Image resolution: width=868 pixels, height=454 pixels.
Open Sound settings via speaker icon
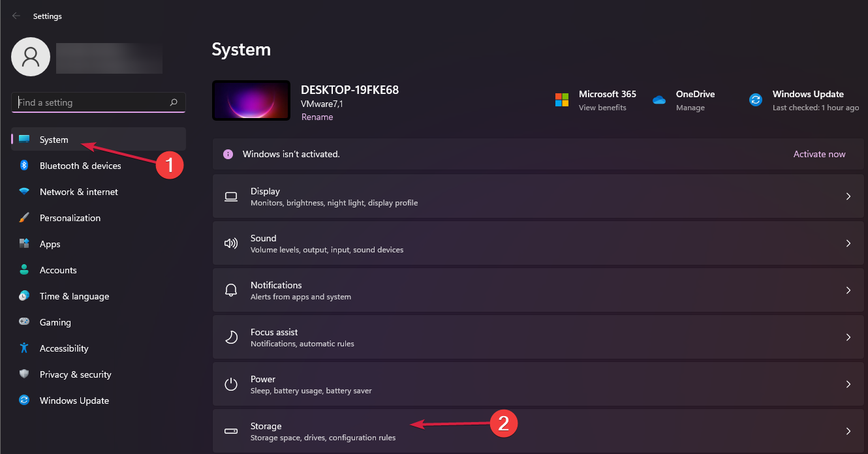[231, 243]
